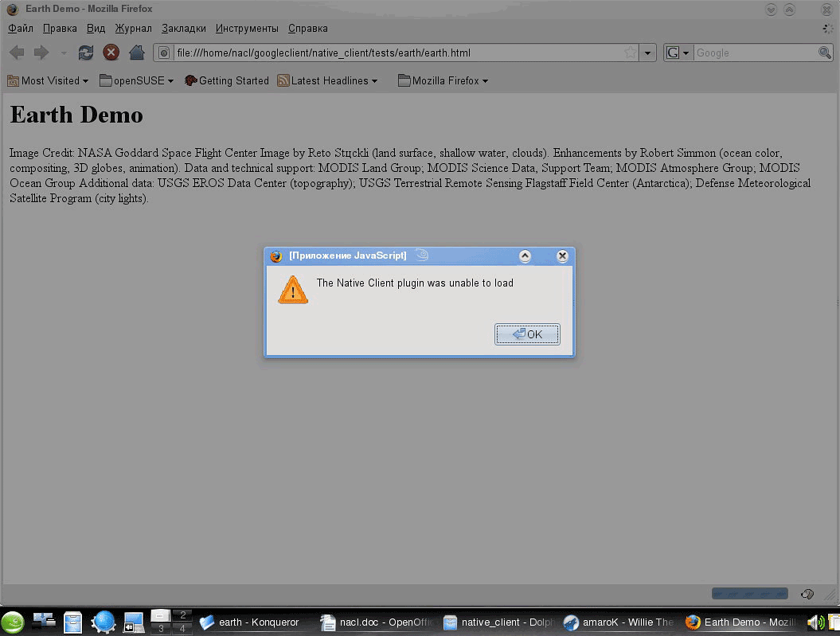840x636 pixels.
Task: Click OK in the JavaScript alert dialog
Action: pos(527,334)
